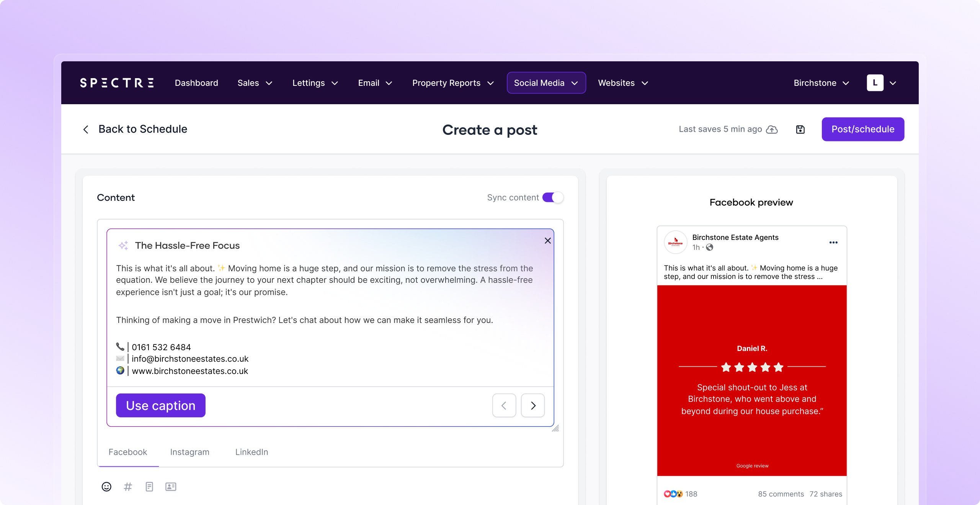
Task: Expand the Birchstone account dropdown
Action: click(x=821, y=83)
